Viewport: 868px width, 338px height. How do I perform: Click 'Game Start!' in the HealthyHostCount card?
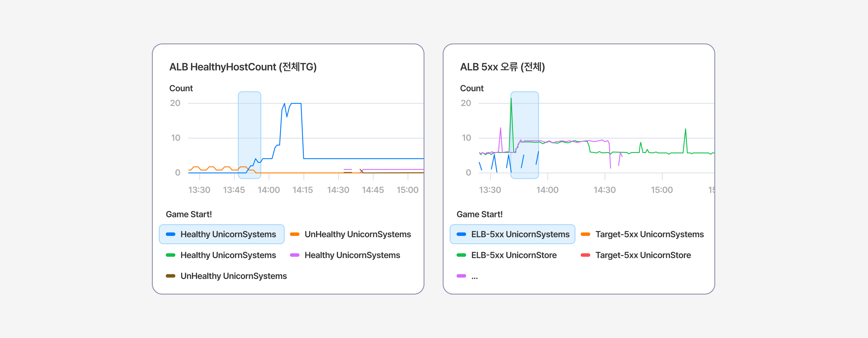[x=189, y=214]
